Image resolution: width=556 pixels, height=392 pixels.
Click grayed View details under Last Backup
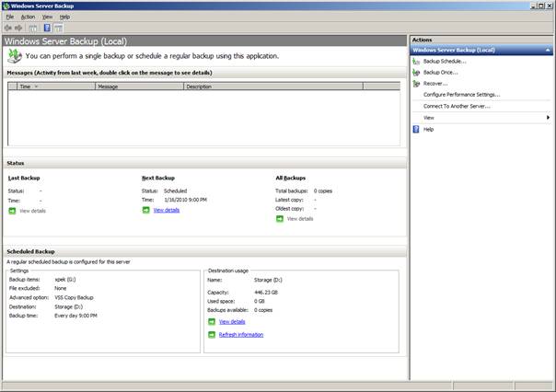tap(32, 211)
